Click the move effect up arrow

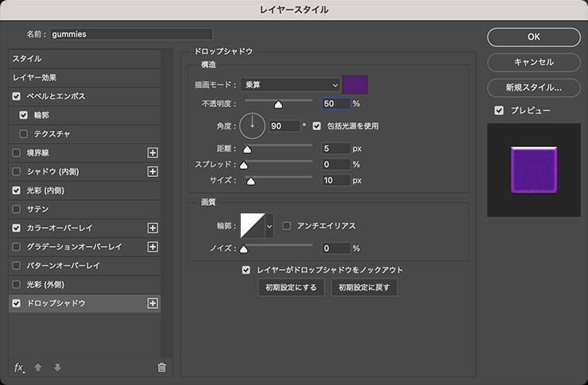click(x=38, y=368)
